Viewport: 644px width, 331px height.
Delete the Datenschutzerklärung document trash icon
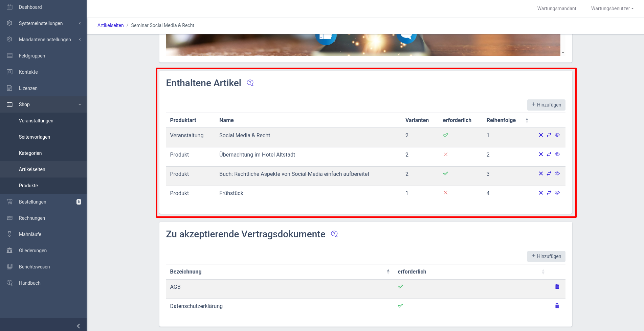click(x=557, y=306)
